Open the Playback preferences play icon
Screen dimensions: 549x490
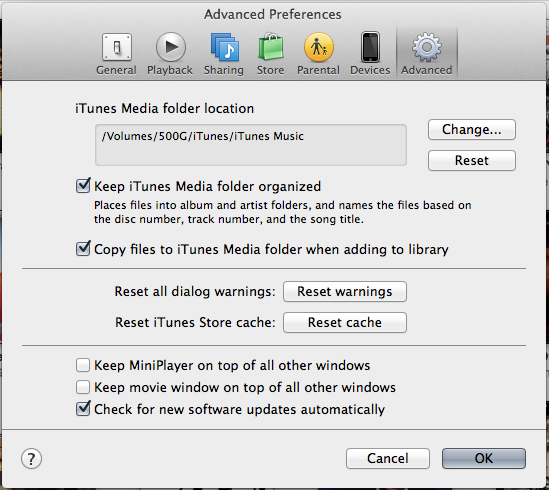coord(171,47)
